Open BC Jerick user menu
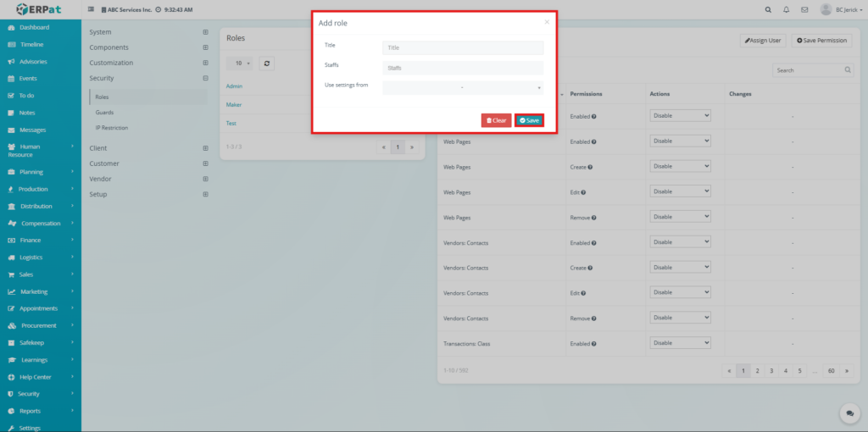This screenshot has width=868, height=432. 842,9
